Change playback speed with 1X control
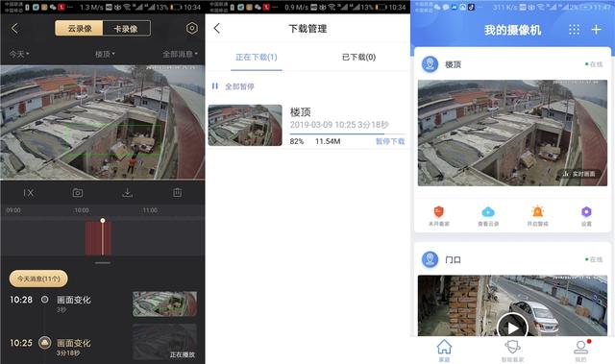 [x=28, y=193]
